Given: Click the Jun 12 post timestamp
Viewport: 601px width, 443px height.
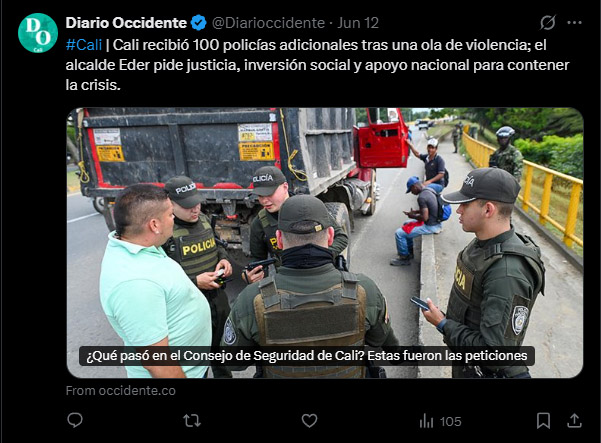Looking at the screenshot, I should coord(358,23).
